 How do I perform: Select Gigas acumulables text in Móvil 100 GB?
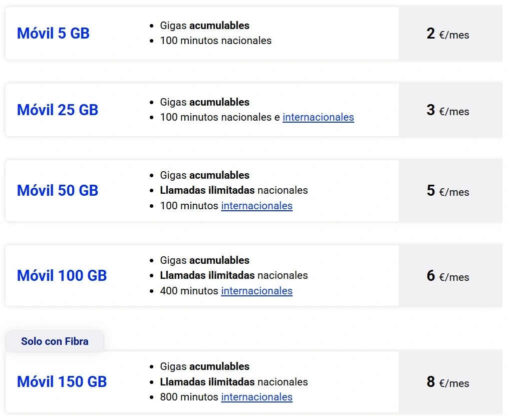click(204, 260)
